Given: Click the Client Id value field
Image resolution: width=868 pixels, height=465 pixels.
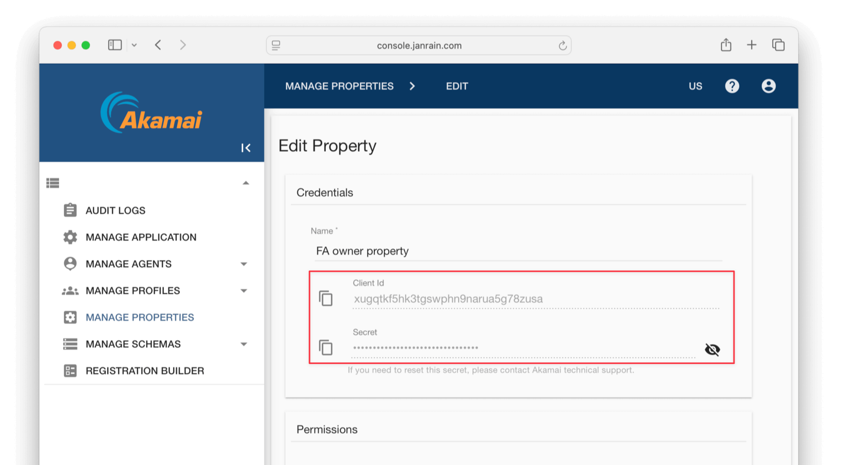Looking at the screenshot, I should tap(536, 299).
